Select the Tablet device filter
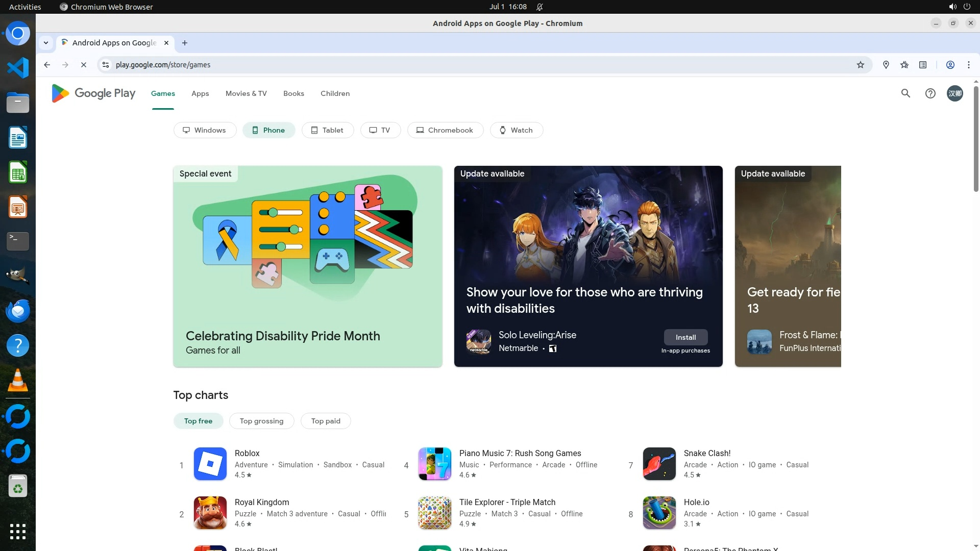980x551 pixels. pos(327,130)
